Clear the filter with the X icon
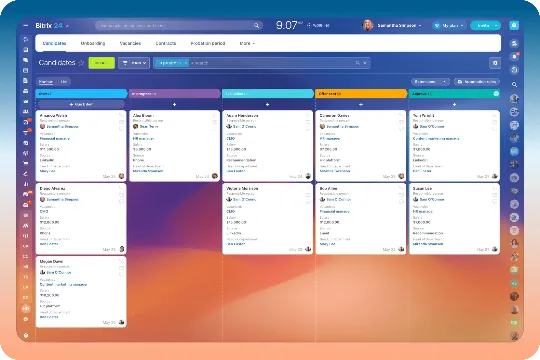Viewport: 540px width, 360px height. click(365, 63)
